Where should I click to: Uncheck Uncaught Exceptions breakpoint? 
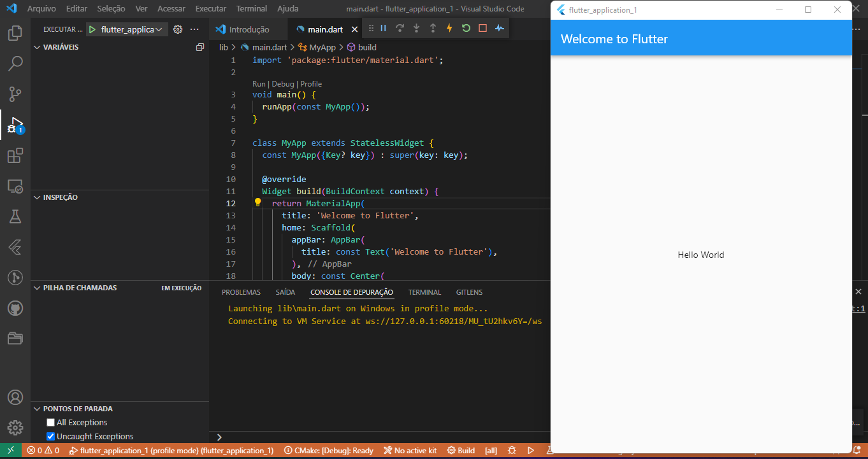pyautogui.click(x=51, y=437)
